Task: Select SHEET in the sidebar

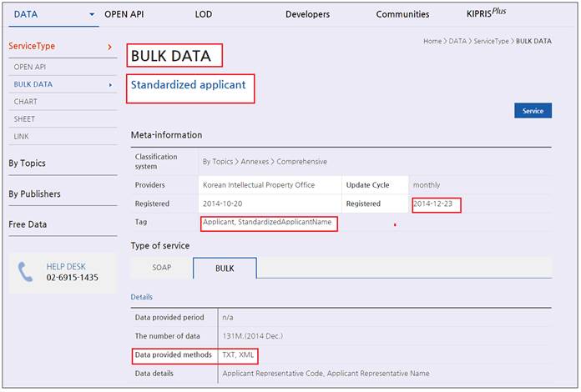Action: [x=24, y=118]
